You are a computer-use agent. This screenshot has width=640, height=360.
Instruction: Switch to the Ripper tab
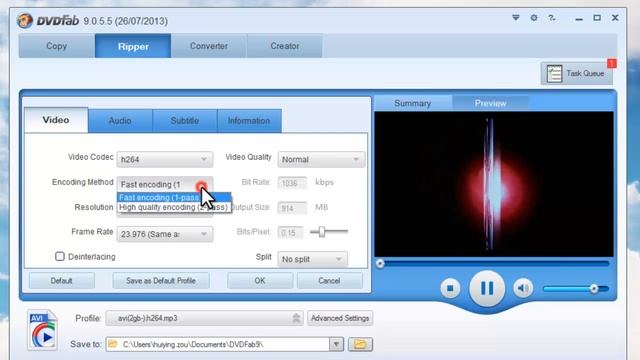(x=133, y=46)
